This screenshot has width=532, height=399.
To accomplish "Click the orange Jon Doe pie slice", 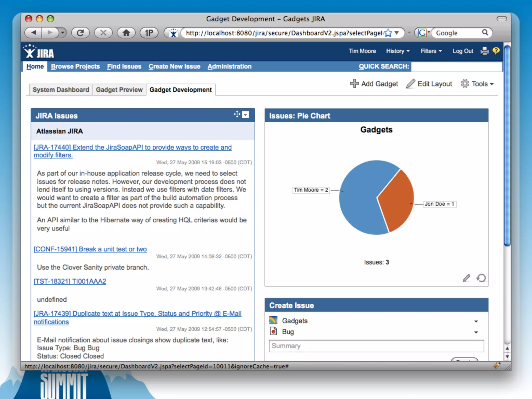I will (x=397, y=201).
